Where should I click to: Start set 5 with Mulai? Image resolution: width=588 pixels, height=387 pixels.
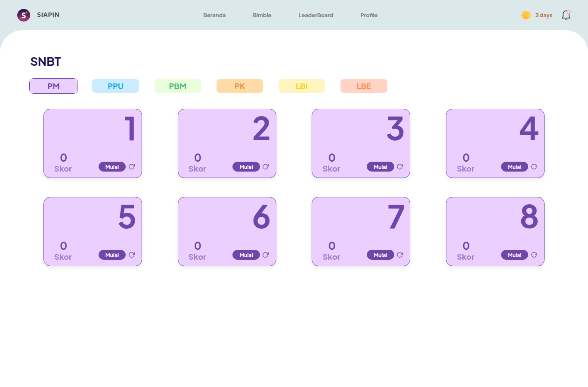pyautogui.click(x=112, y=255)
